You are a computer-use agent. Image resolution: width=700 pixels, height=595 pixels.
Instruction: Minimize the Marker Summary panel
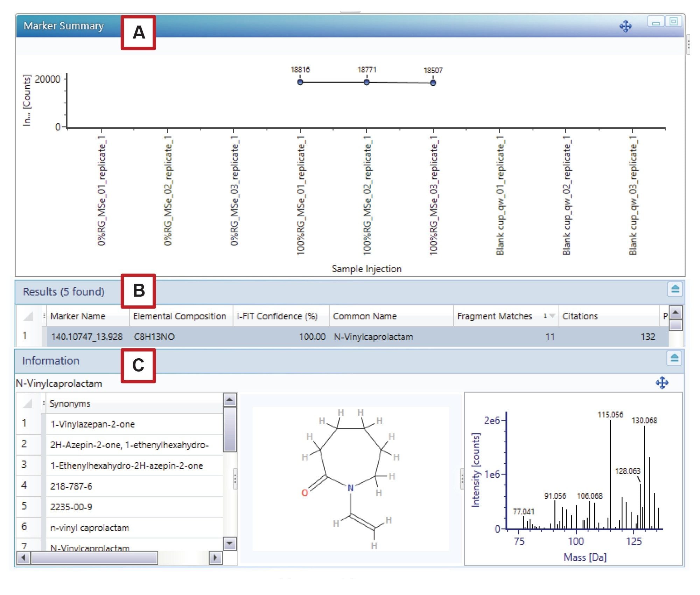click(656, 22)
